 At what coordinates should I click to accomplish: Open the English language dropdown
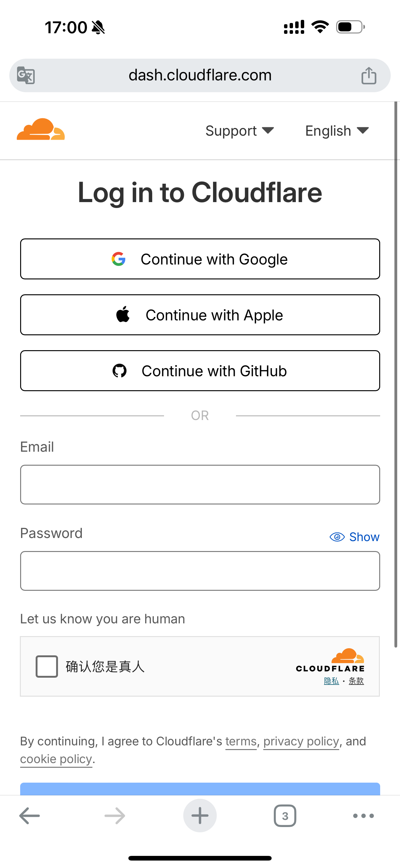(337, 131)
